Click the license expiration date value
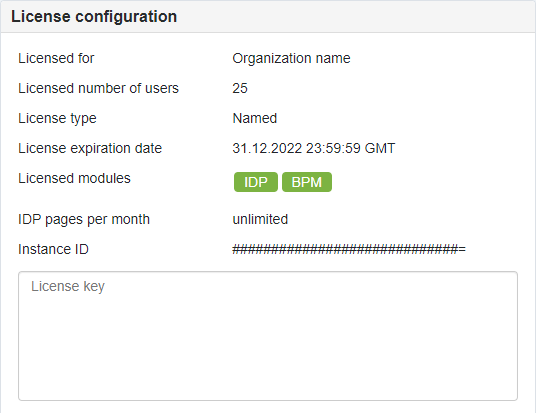 coord(313,148)
